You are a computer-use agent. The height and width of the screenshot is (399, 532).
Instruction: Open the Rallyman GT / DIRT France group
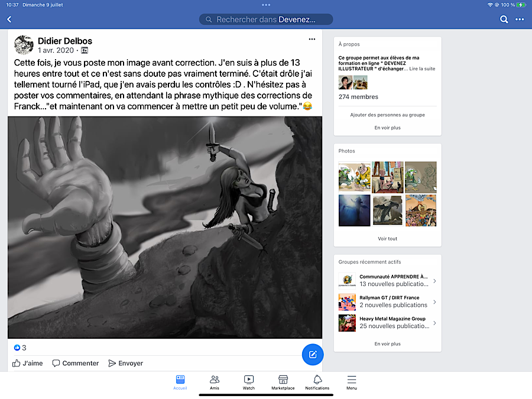[x=387, y=301]
